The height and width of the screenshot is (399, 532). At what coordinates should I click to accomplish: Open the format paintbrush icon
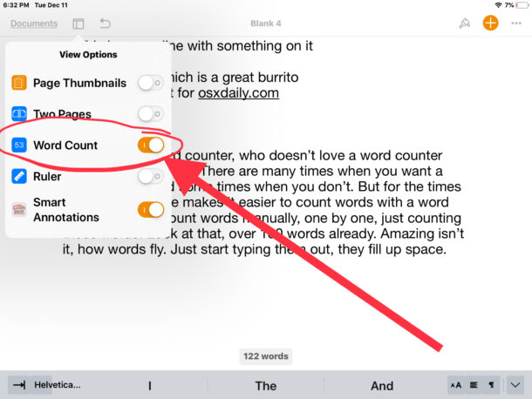pyautogui.click(x=465, y=24)
